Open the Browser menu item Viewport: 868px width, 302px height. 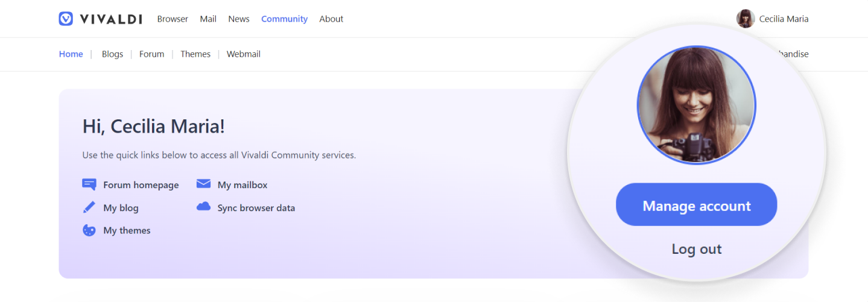(173, 19)
